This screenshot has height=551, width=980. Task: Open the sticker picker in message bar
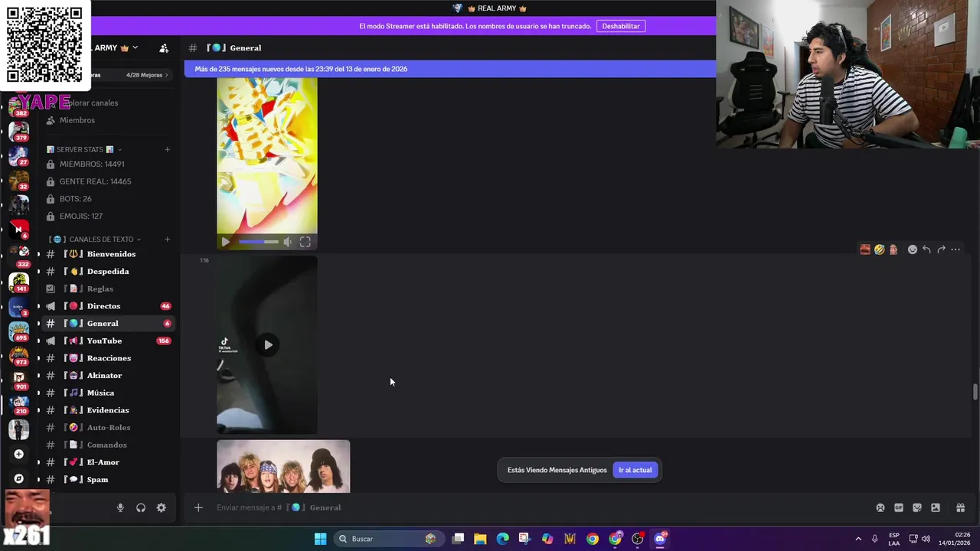point(916,507)
